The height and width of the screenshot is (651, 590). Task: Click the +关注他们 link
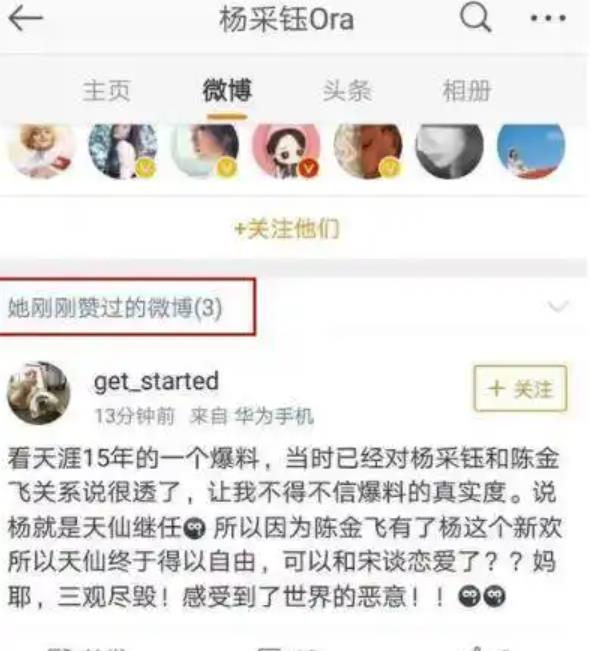(x=287, y=229)
